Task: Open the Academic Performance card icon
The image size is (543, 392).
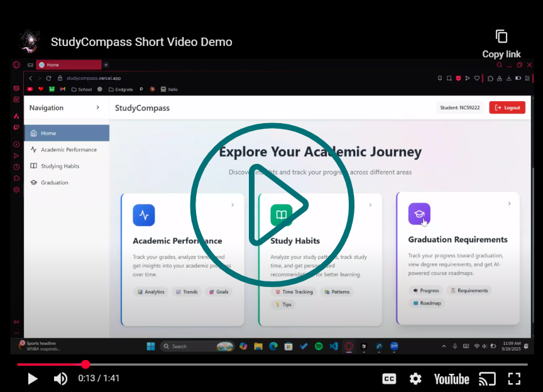Action: (144, 215)
